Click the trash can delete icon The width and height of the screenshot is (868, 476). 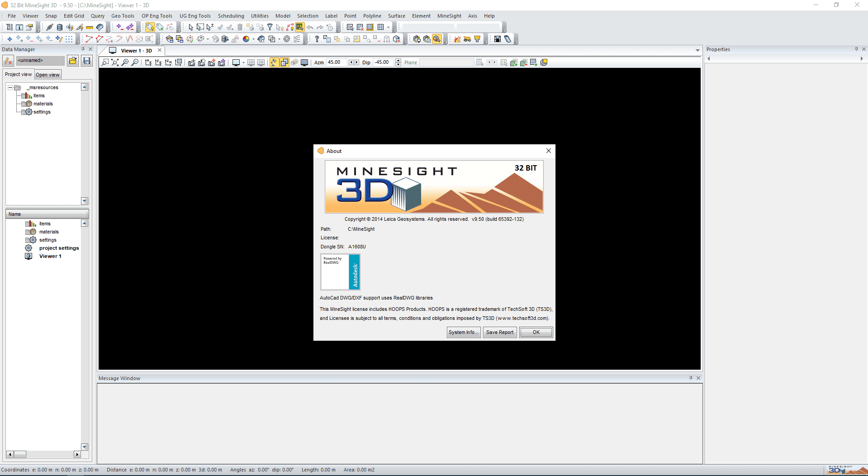240,27
